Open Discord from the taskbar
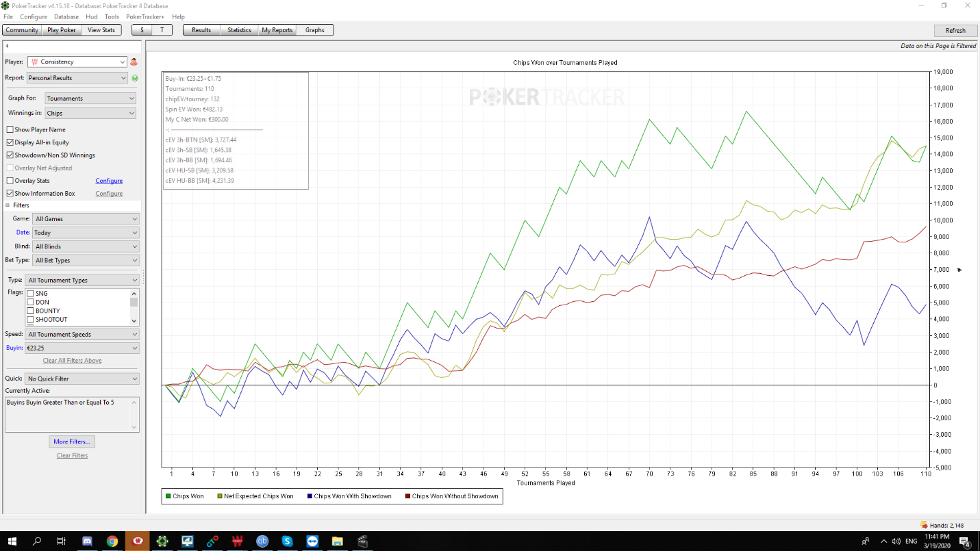The height and width of the screenshot is (551, 980). [x=86, y=541]
